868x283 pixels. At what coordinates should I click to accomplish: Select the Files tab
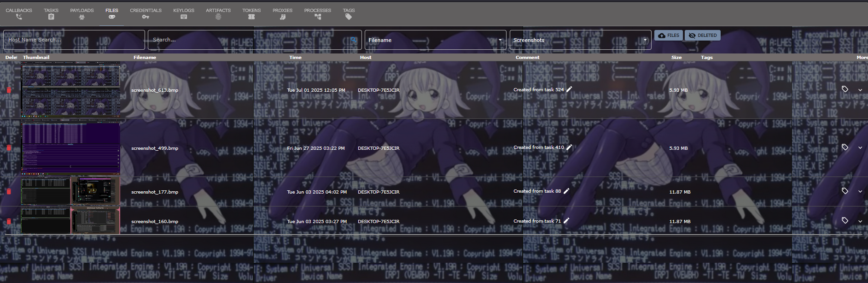tap(112, 13)
